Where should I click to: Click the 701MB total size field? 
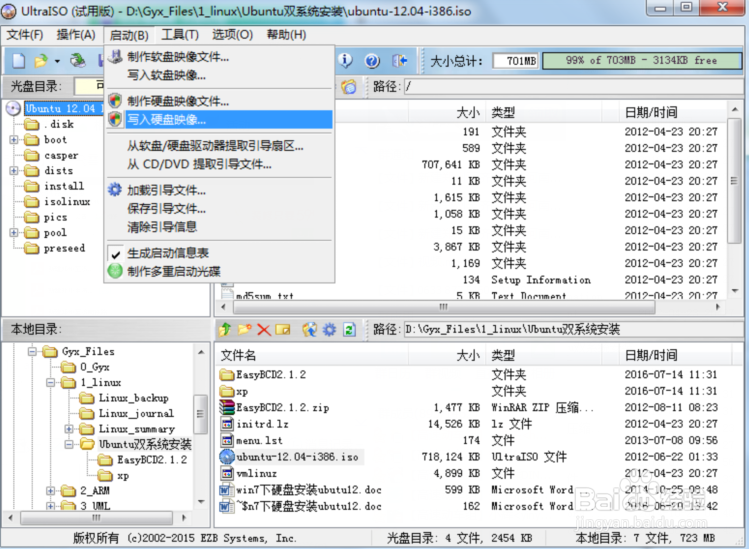point(516,61)
